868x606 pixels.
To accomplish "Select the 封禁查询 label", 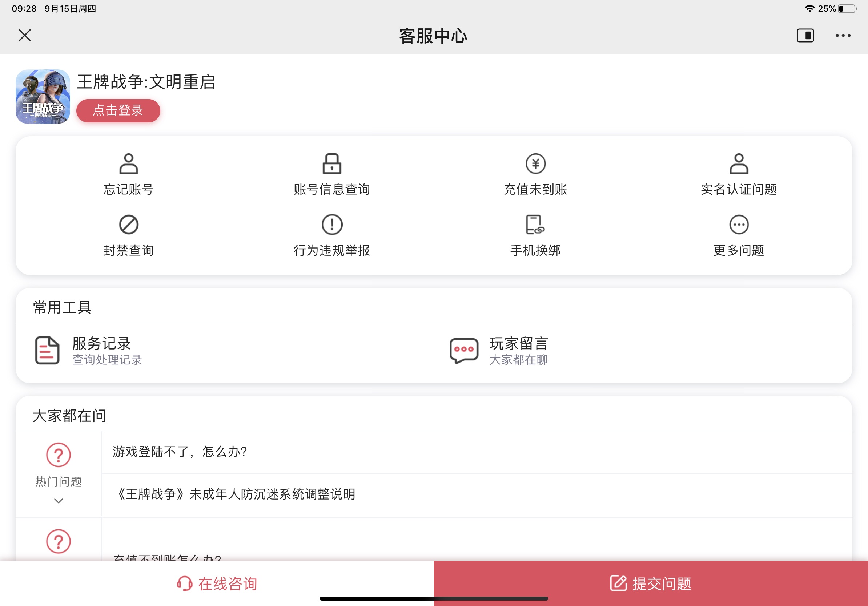I will pyautogui.click(x=129, y=250).
